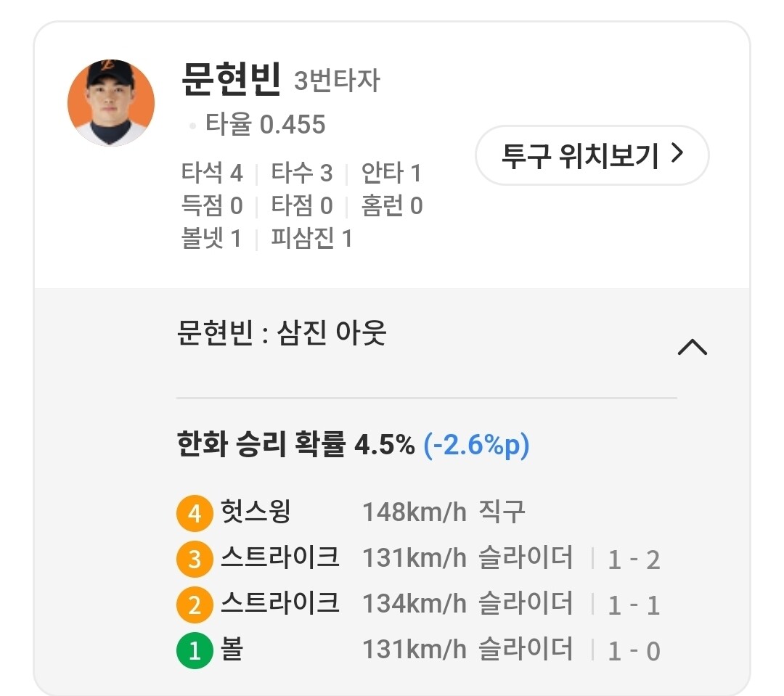This screenshot has width=784, height=696.
Task: Click the orange pitch number 4 badge
Action: point(194,514)
